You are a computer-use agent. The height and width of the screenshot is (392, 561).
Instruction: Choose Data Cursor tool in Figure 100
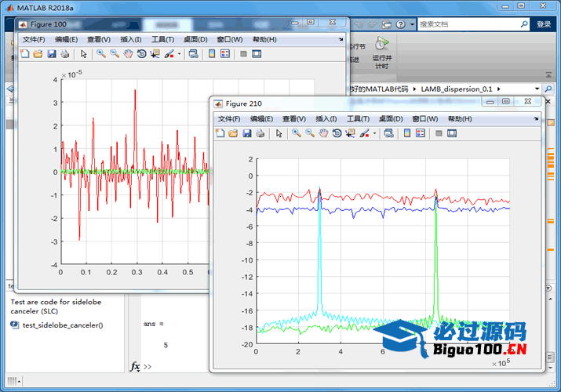coord(155,54)
